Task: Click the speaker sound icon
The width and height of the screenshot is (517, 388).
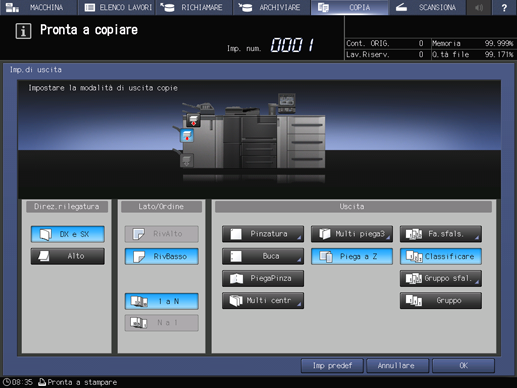Action: pos(478,7)
